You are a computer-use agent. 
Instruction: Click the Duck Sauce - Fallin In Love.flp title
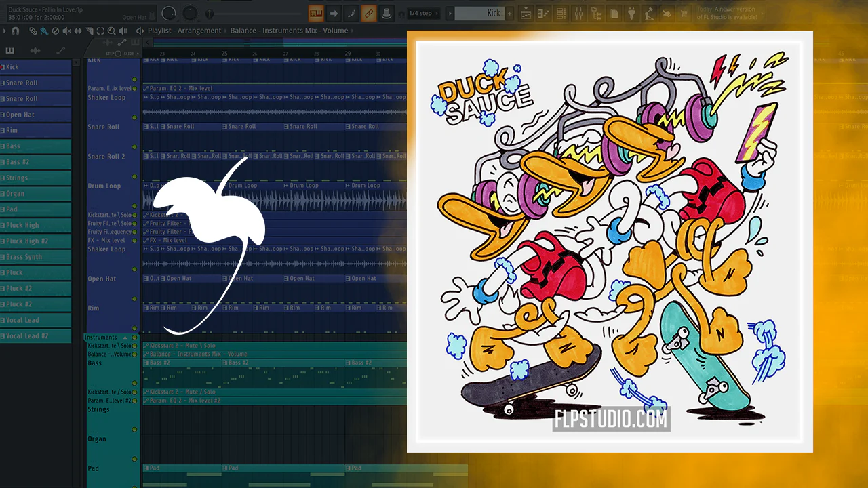pyautogui.click(x=45, y=9)
